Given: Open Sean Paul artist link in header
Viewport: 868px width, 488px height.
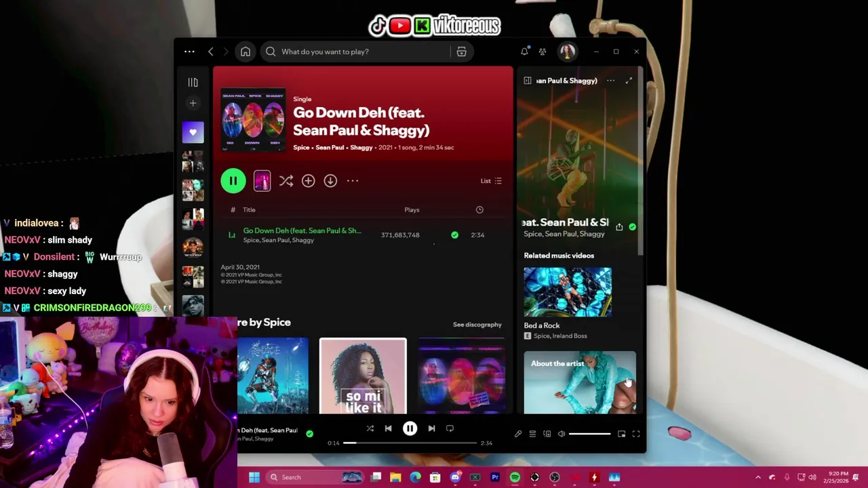Looking at the screenshot, I should click(330, 147).
